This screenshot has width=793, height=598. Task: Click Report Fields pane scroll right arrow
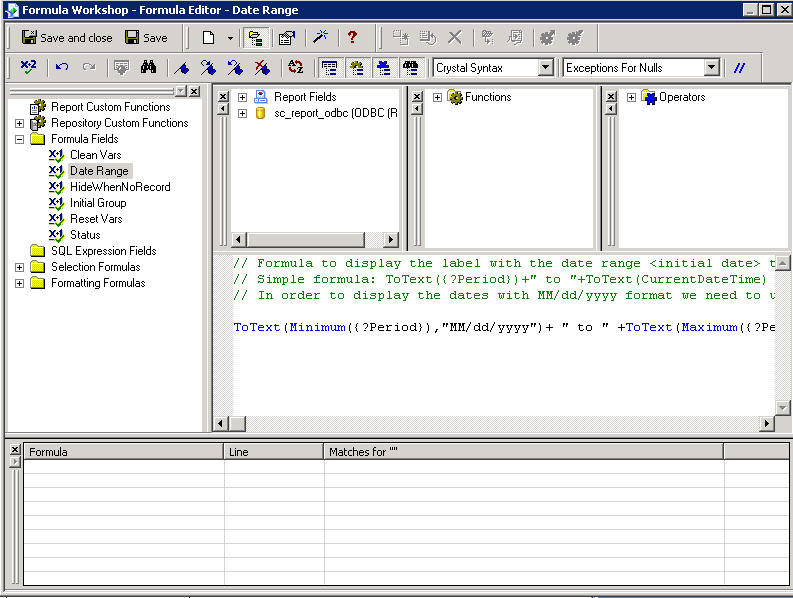point(390,239)
